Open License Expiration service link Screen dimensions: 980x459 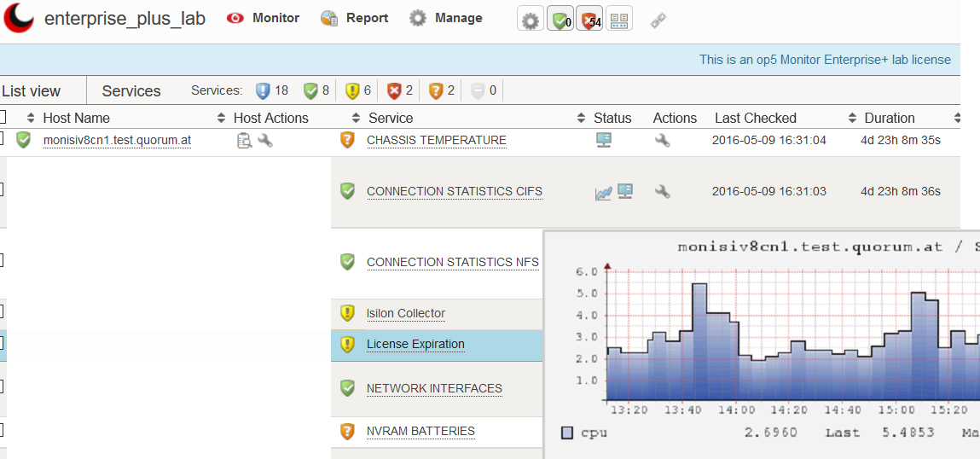click(x=415, y=344)
